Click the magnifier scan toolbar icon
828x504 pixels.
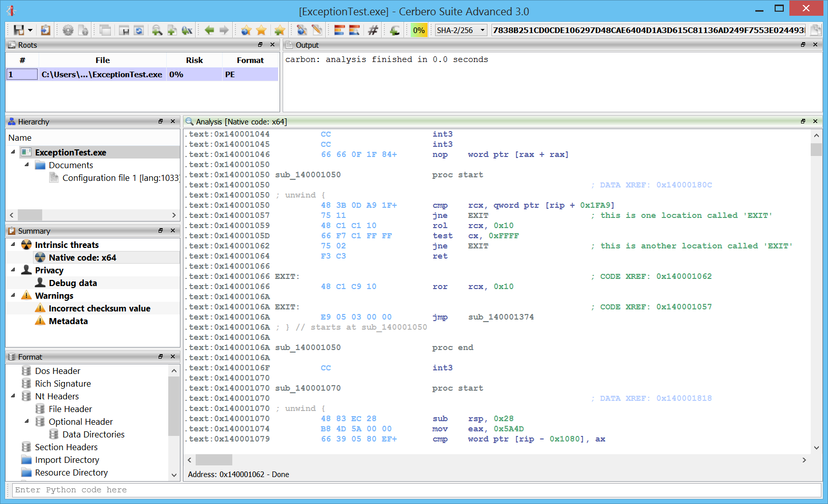point(157,30)
